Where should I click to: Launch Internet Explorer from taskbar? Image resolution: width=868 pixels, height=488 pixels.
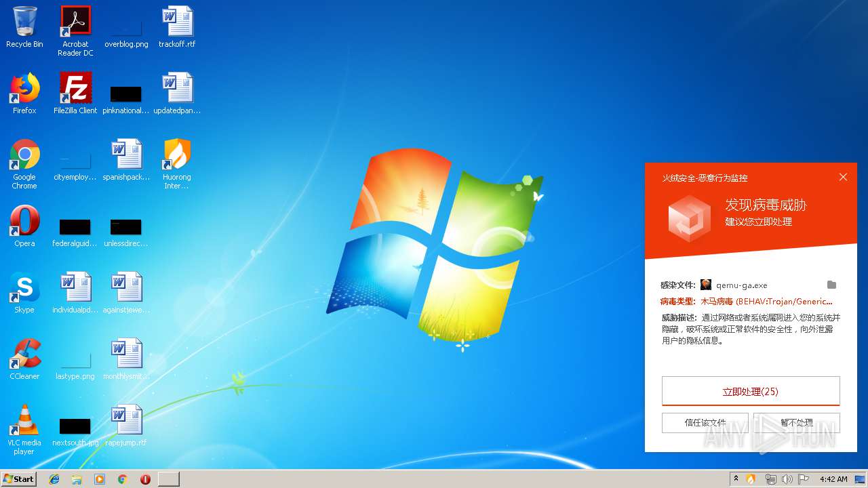54,479
